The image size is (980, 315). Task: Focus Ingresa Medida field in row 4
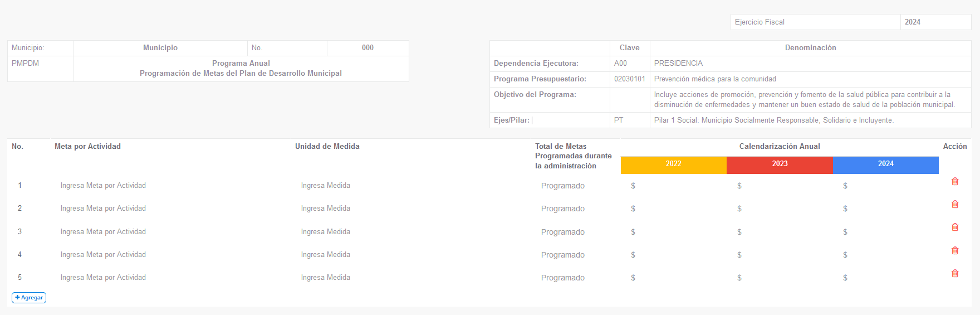click(410, 255)
